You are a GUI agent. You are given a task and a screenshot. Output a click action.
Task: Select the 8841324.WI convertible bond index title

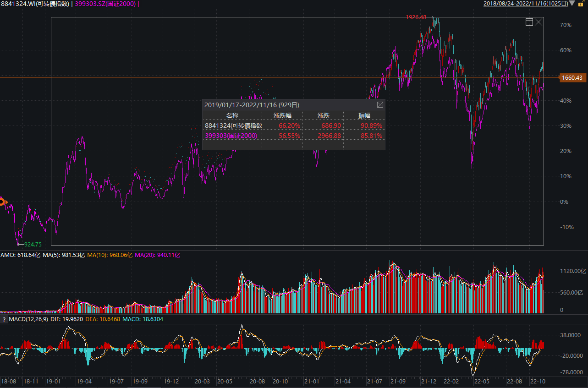(x=35, y=4)
